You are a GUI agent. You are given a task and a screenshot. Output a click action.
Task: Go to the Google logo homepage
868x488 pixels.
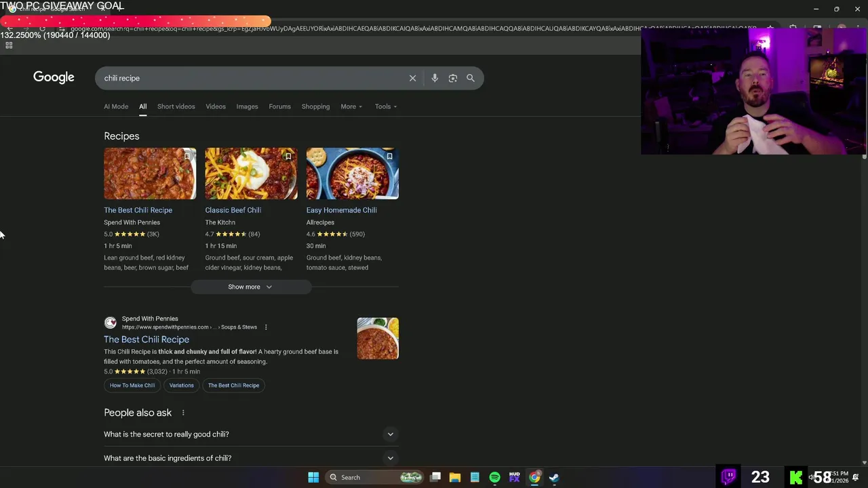tap(54, 77)
